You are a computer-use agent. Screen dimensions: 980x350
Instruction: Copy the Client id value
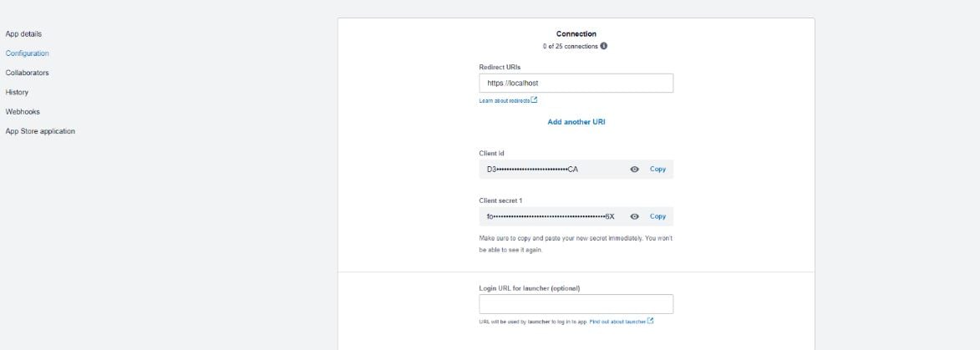[x=658, y=170]
